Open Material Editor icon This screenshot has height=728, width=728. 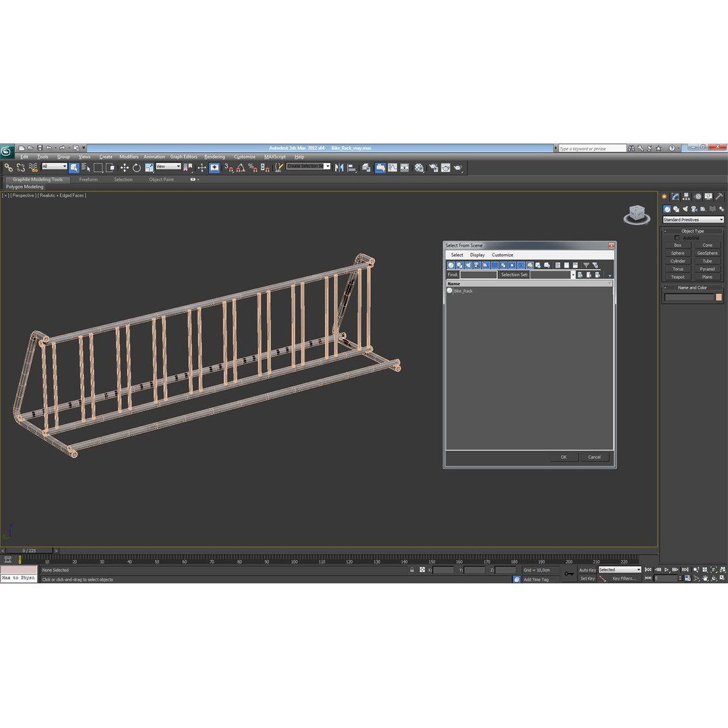(419, 168)
